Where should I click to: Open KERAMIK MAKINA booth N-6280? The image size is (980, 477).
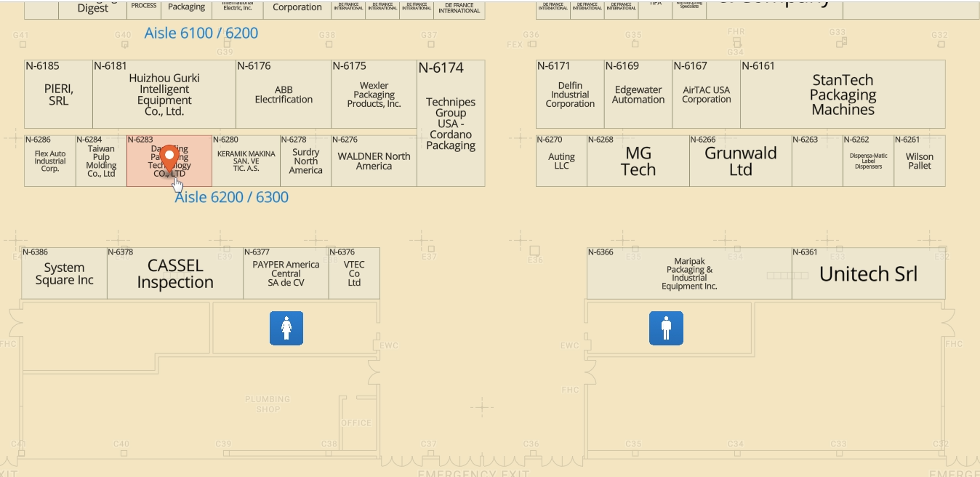pyautogui.click(x=246, y=161)
